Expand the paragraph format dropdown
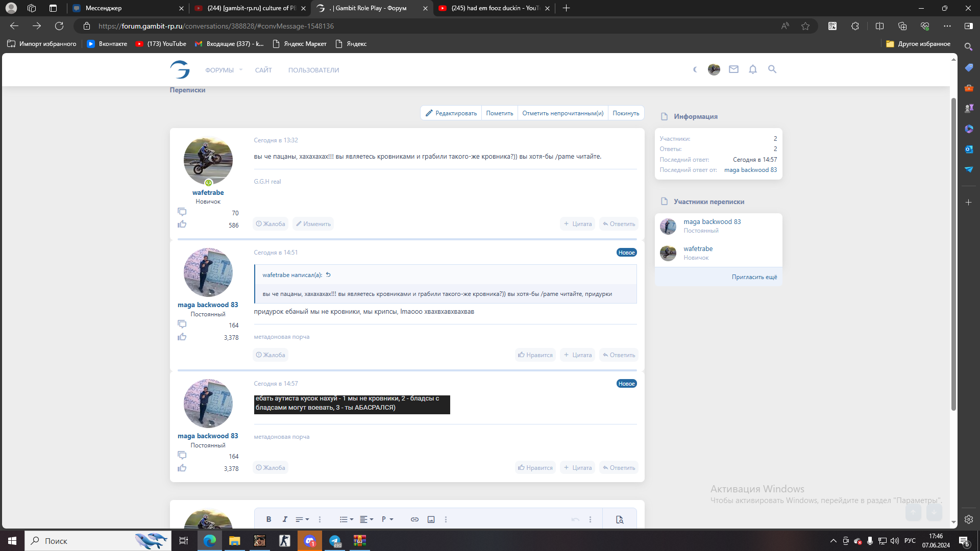980x551 pixels. click(x=387, y=519)
